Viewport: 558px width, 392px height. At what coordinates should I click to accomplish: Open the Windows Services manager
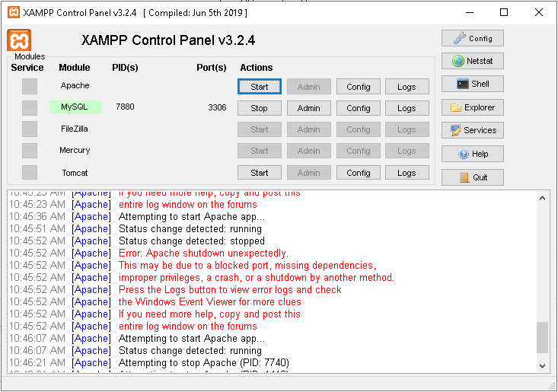pyautogui.click(x=473, y=130)
